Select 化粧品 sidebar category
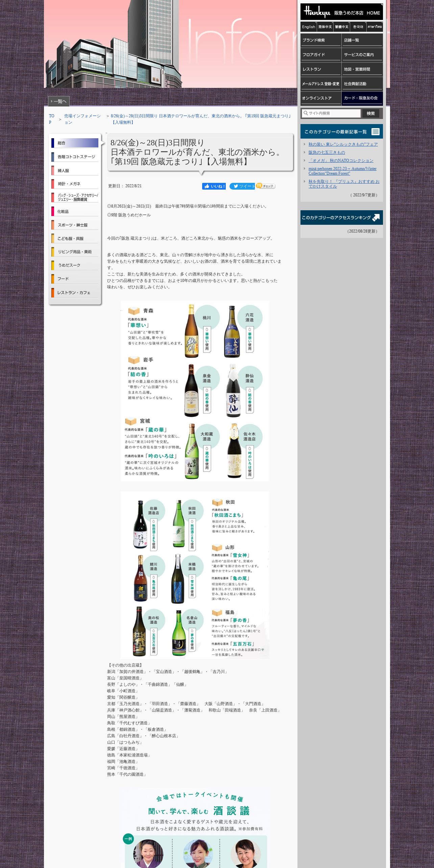Screen dimensions: 434x868 point(75,211)
